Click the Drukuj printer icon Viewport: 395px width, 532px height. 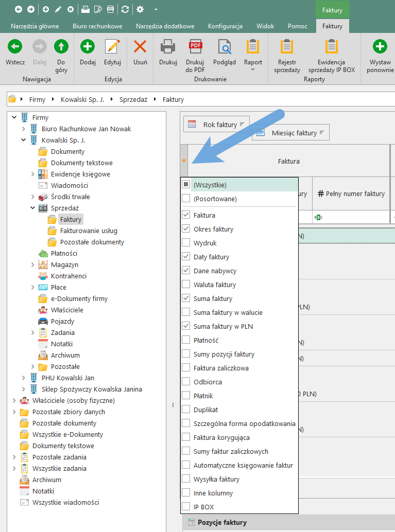click(x=168, y=47)
